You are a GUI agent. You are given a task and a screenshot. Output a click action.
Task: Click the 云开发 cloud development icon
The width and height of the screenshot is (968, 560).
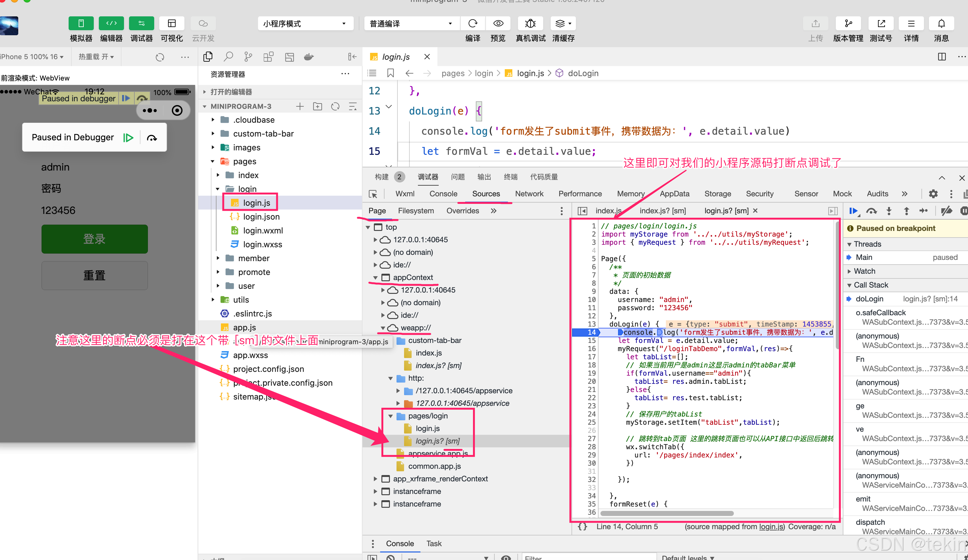(203, 23)
